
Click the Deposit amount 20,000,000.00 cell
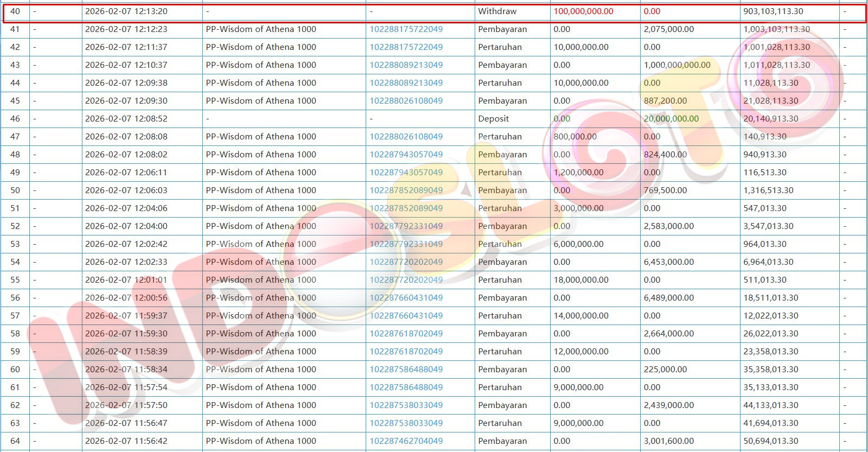(x=671, y=119)
